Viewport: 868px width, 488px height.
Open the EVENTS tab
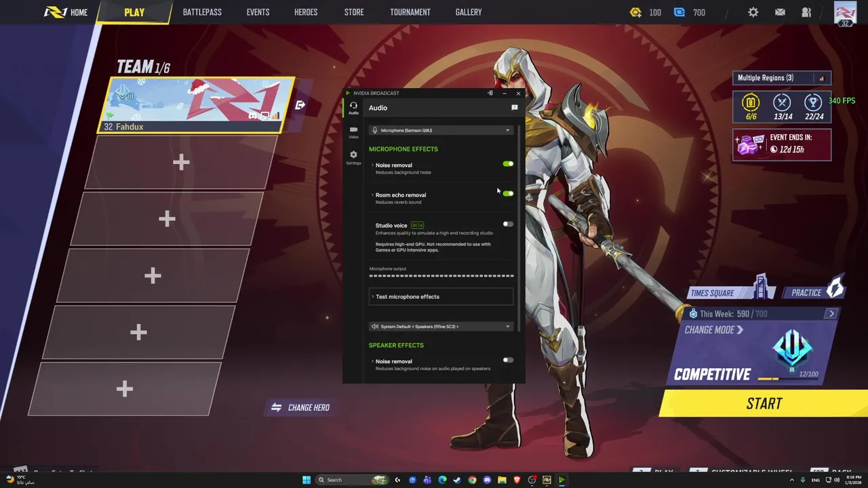pyautogui.click(x=258, y=12)
